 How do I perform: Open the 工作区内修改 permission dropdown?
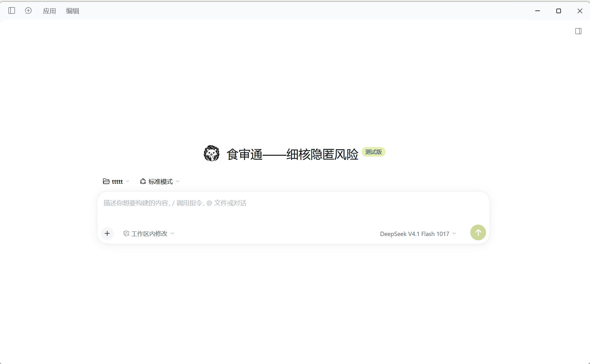coord(149,234)
